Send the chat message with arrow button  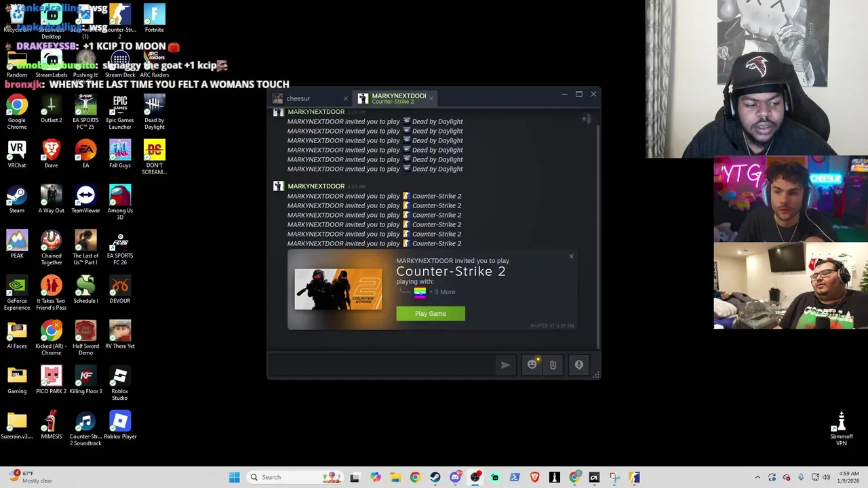[x=505, y=365]
